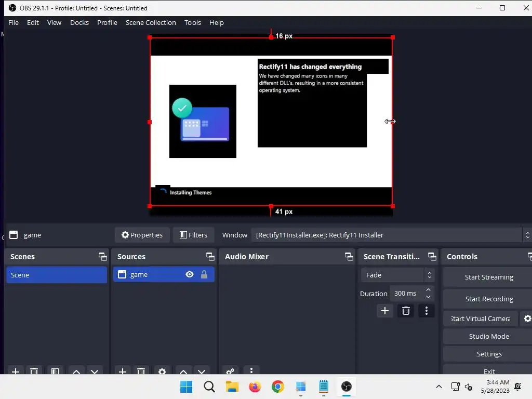Open the Help menu
The image size is (532, 399).
217,23
